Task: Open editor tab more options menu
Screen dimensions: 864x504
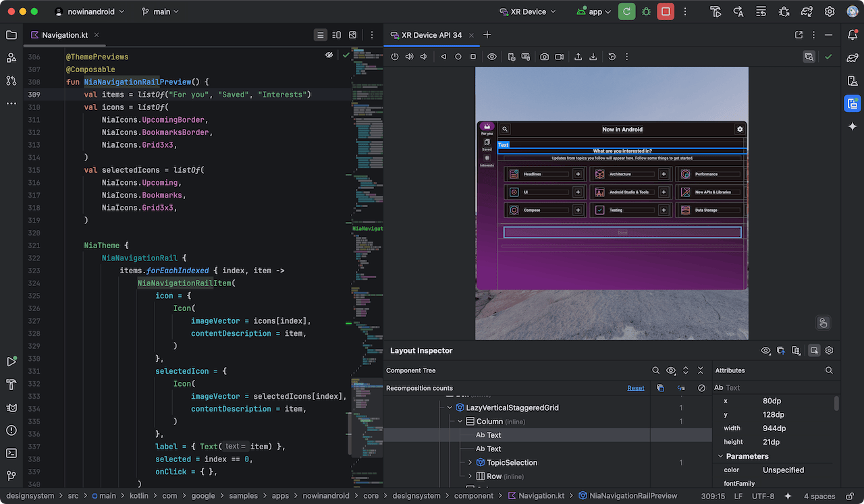Action: click(372, 35)
